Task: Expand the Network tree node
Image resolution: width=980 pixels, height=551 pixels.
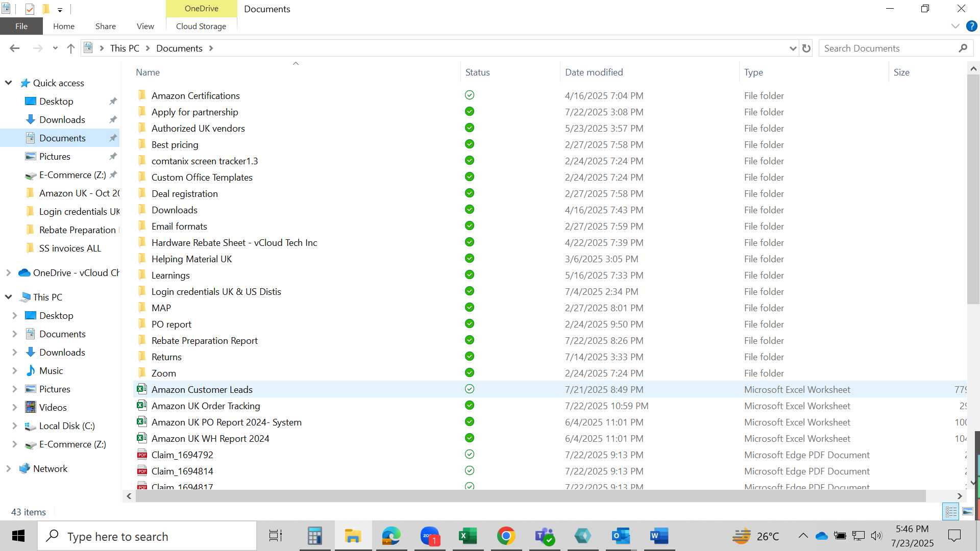Action: click(x=9, y=468)
